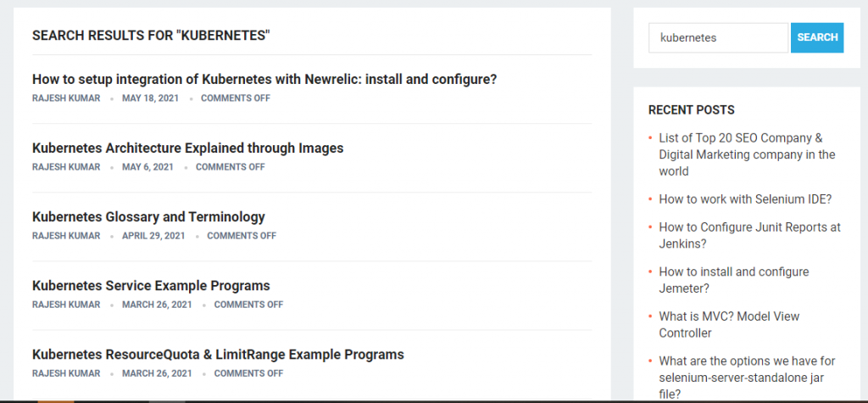Image resolution: width=868 pixels, height=403 pixels.
Task: Click author Rajesh Kumar under ResourceQuota post
Action: pyautogui.click(x=66, y=373)
